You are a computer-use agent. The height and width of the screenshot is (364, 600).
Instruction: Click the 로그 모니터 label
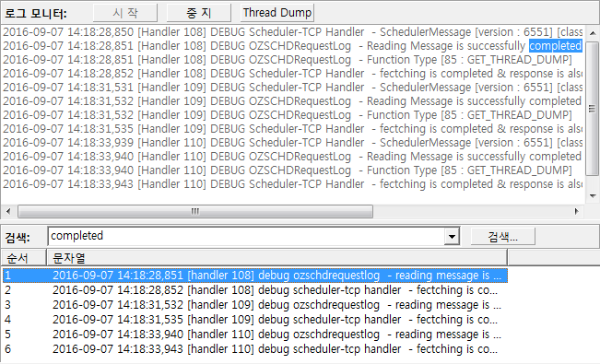point(36,14)
